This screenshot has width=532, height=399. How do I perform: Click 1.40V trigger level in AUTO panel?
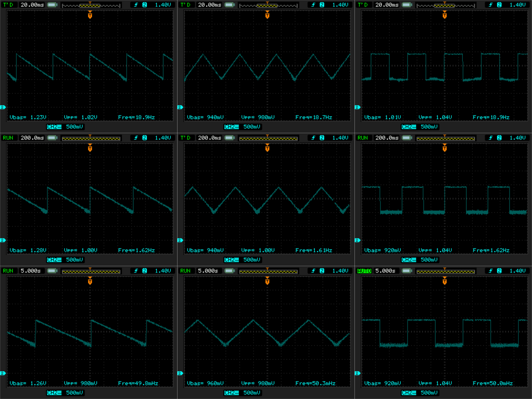point(518,271)
